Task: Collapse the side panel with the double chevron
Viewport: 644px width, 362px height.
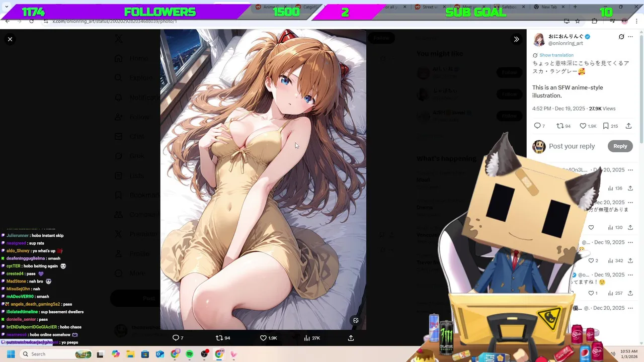Action: [x=516, y=39]
